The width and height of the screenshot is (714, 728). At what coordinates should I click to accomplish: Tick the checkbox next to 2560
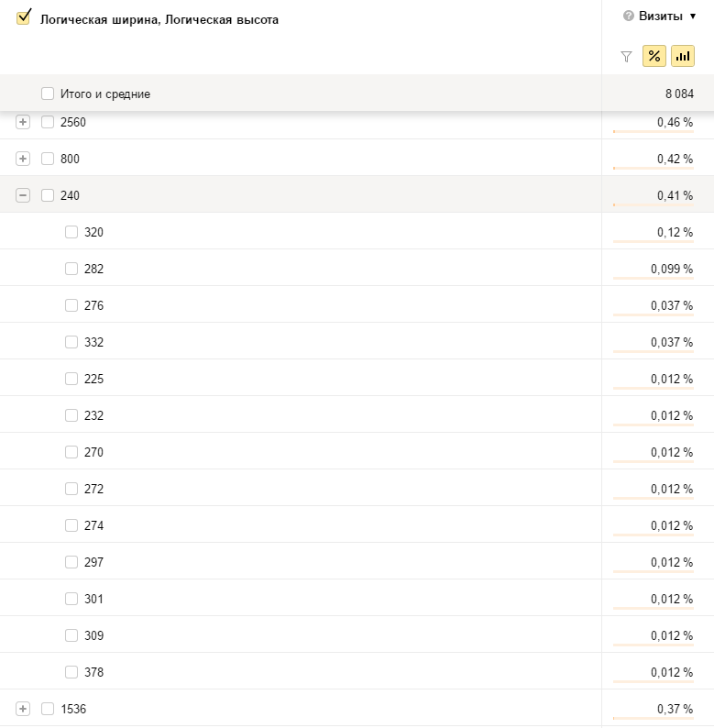tap(48, 122)
